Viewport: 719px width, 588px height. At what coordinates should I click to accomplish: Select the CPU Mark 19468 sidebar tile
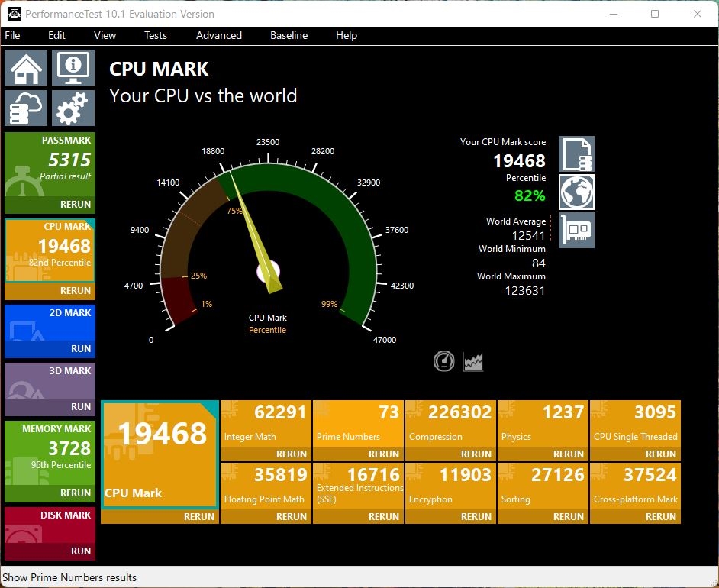click(x=50, y=250)
